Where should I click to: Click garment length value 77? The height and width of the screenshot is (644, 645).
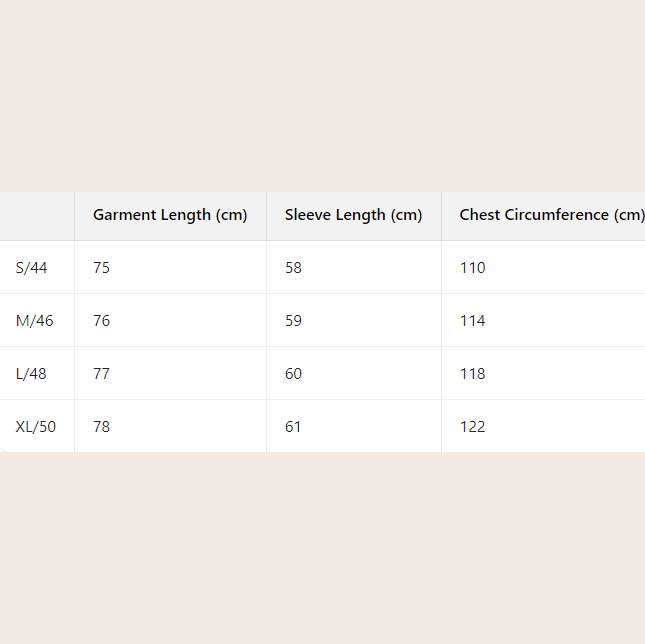click(x=101, y=374)
